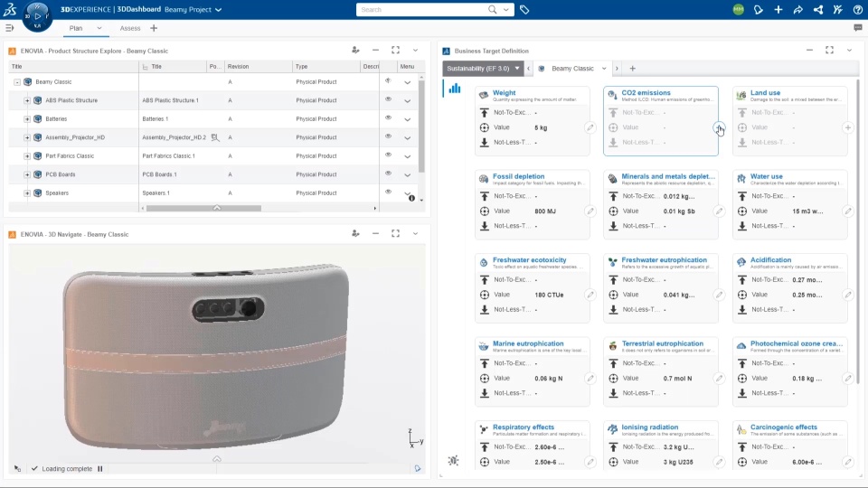Toggle visibility of Part Fabrics Classic
Screen dimensions: 868x488
tap(388, 155)
